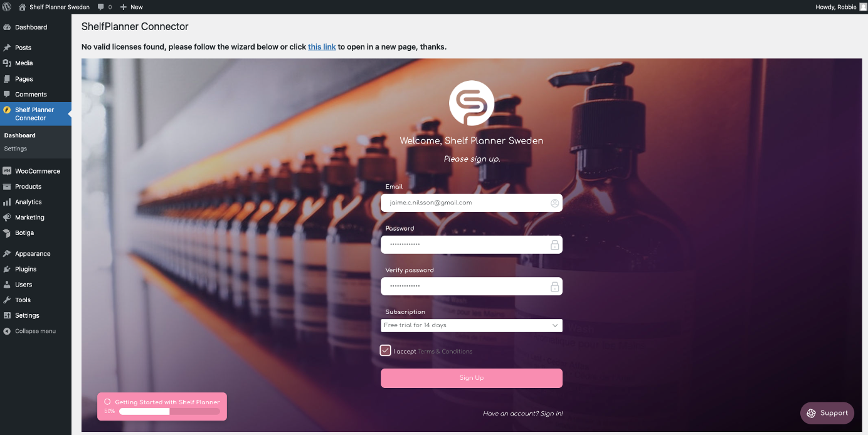
Task: Click the Posts pushpin icon
Action: click(7, 48)
